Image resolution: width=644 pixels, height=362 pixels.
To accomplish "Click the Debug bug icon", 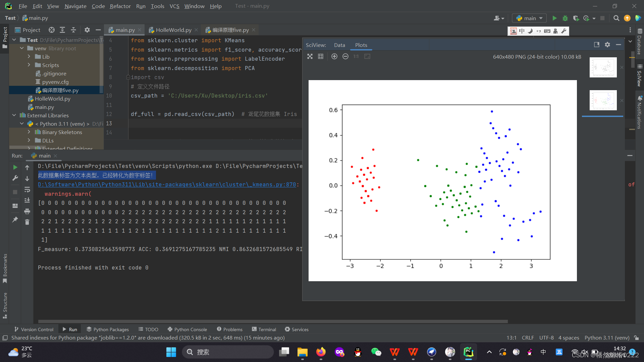I will pyautogui.click(x=565, y=18).
